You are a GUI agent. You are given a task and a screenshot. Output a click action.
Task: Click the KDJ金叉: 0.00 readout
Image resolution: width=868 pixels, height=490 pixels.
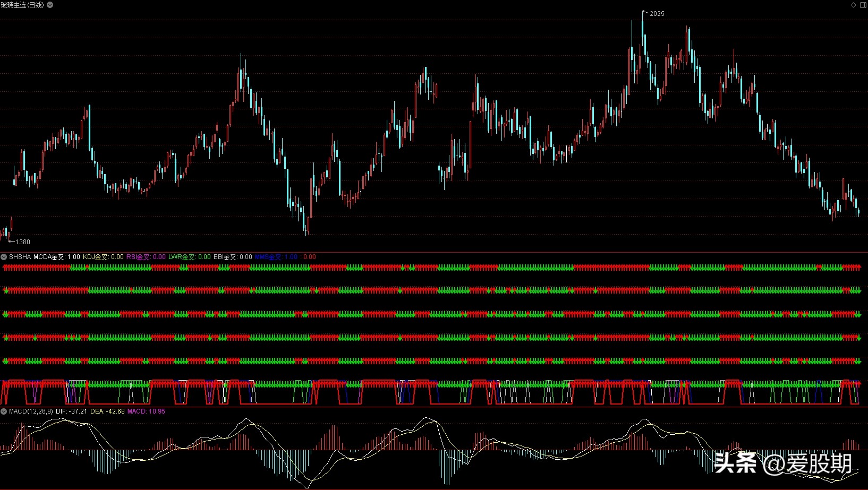[103, 257]
